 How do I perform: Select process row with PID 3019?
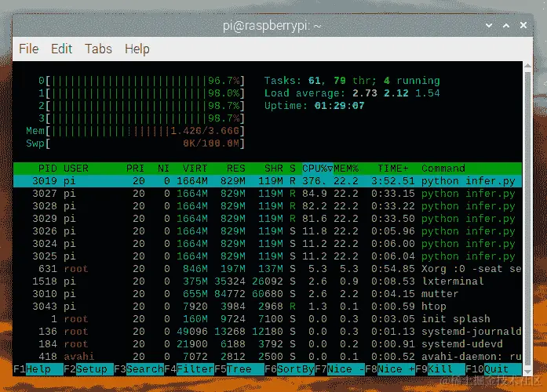(268, 181)
